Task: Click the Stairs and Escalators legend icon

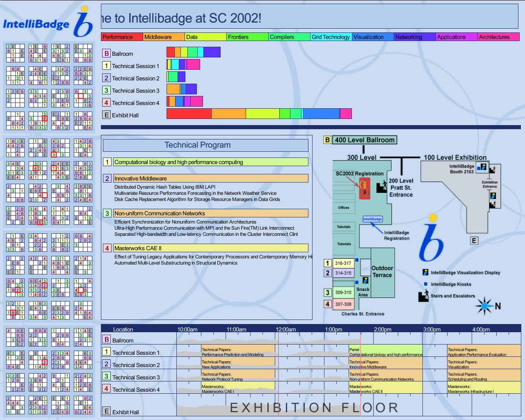Action: tap(423, 295)
